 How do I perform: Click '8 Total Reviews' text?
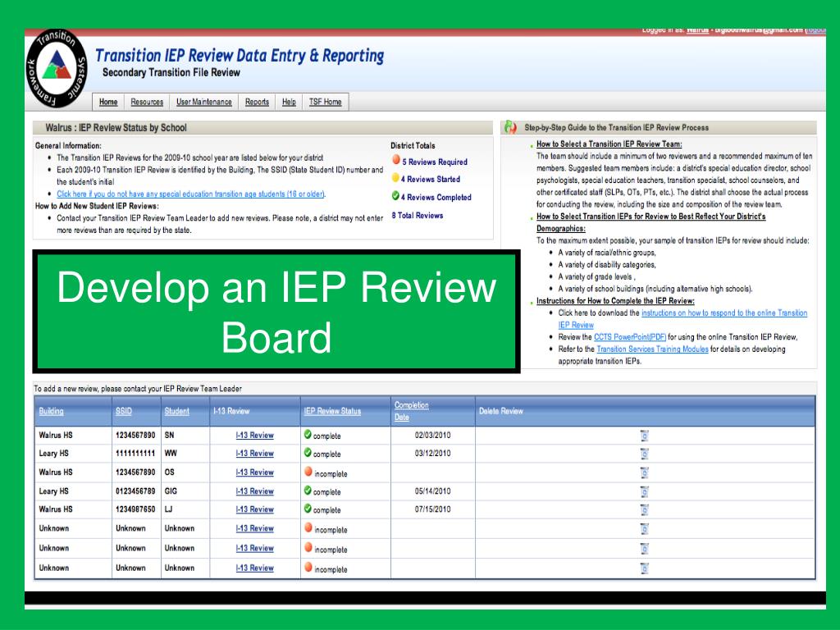418,216
